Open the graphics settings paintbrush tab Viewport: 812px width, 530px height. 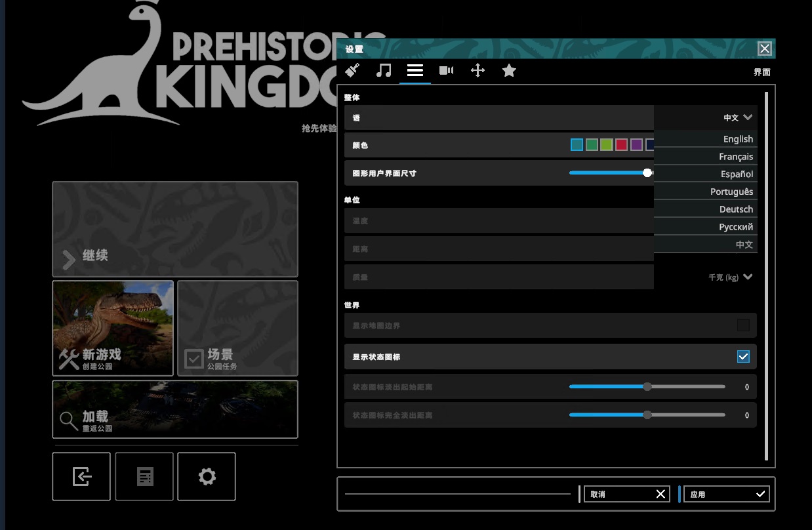click(x=352, y=70)
